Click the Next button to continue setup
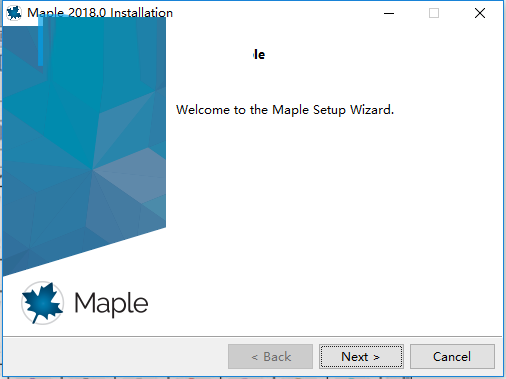The image size is (506, 379). click(361, 357)
